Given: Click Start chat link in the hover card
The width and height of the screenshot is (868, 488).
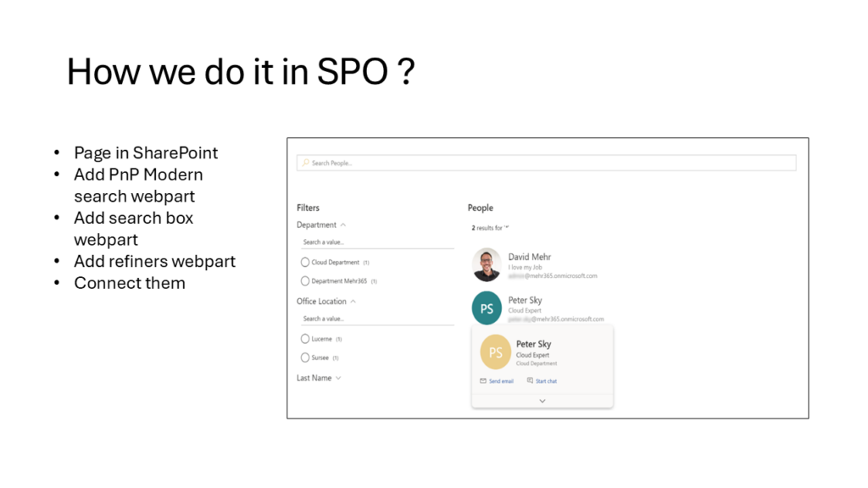Looking at the screenshot, I should [x=546, y=381].
